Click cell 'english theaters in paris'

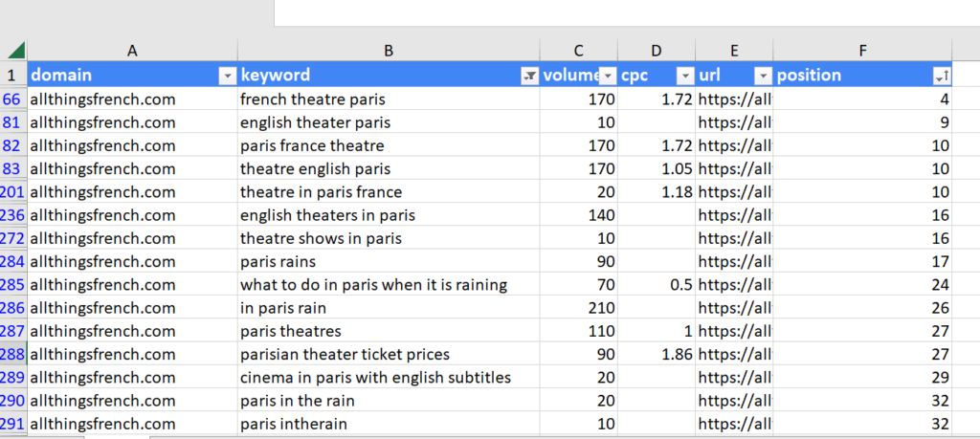pyautogui.click(x=389, y=215)
